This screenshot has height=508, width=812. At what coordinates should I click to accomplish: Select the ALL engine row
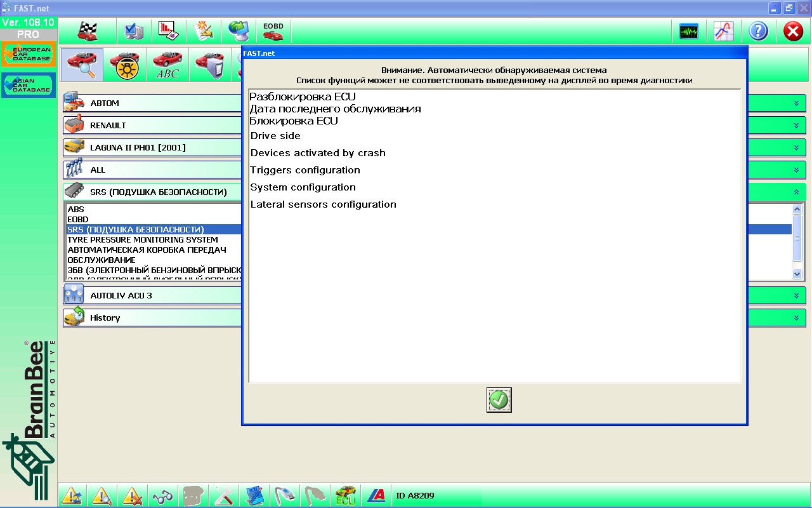[152, 170]
